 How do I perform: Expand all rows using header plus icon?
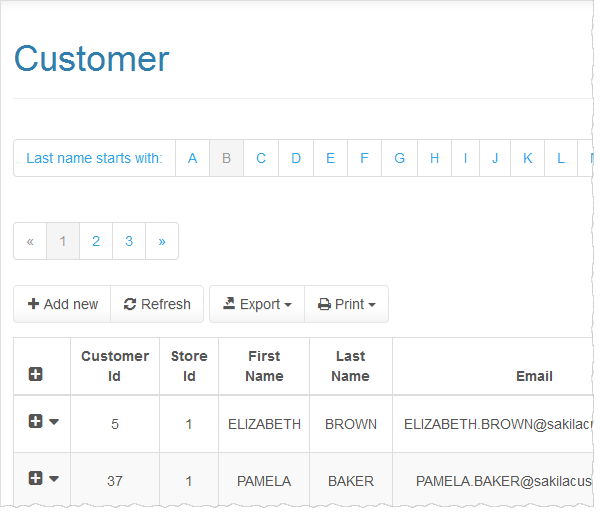click(35, 374)
